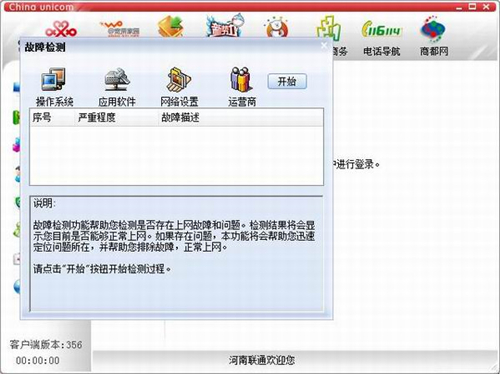
Task: Click the white bear mascot toolbar icon
Action: click(277, 27)
